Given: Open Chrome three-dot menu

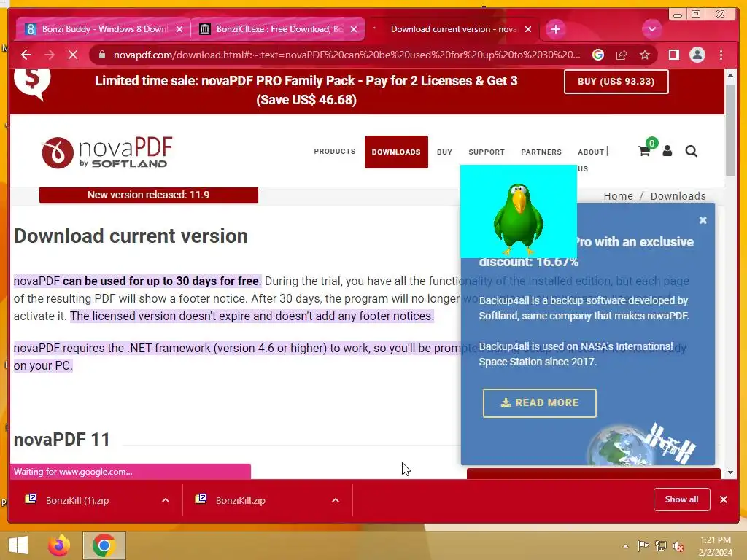Looking at the screenshot, I should pyautogui.click(x=721, y=55).
